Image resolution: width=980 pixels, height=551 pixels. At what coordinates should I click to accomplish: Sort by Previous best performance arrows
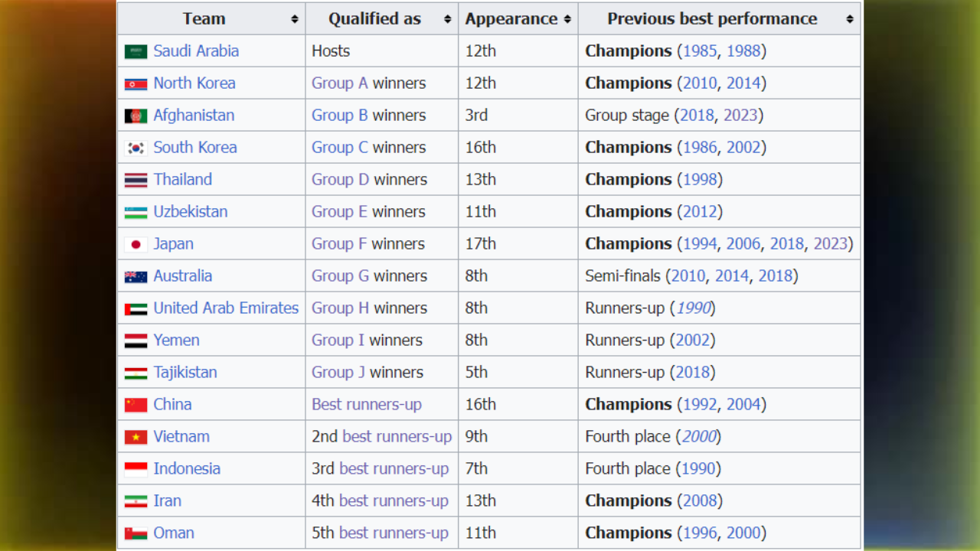[850, 19]
